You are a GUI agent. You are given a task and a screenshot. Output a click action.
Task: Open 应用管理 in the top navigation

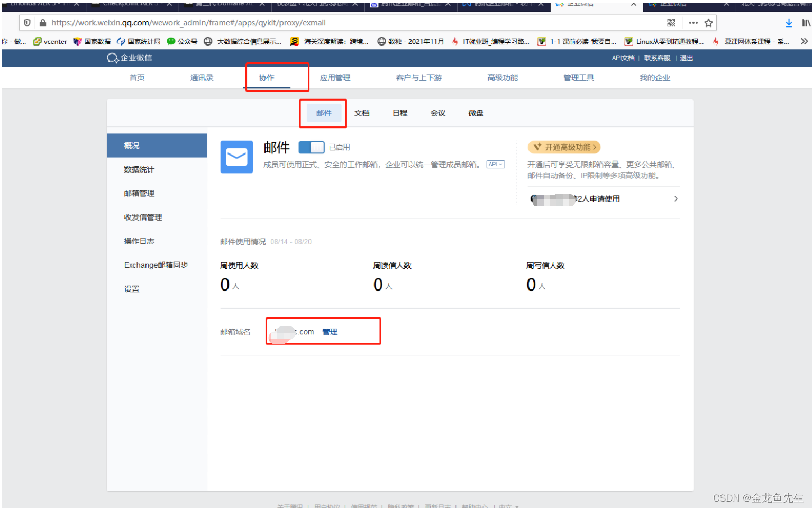pyautogui.click(x=335, y=77)
